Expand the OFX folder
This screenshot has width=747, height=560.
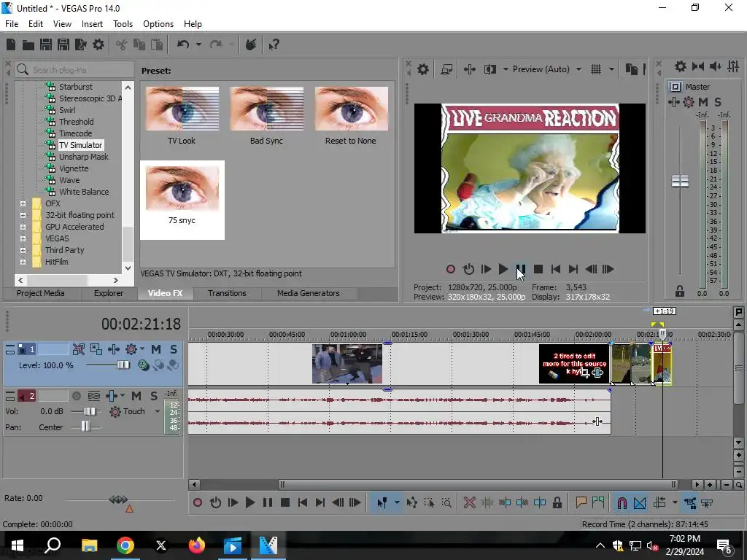point(23,204)
